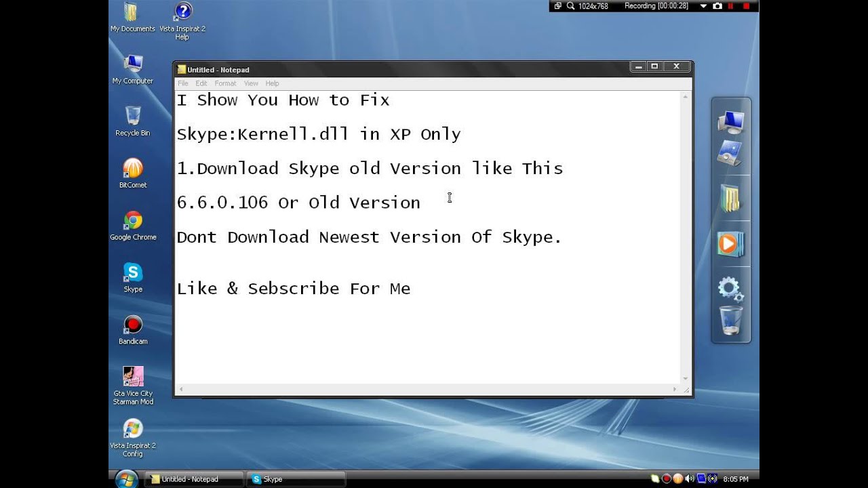Select the Recycle Bin desktop icon
Screen dimensions: 868x488
(133, 121)
